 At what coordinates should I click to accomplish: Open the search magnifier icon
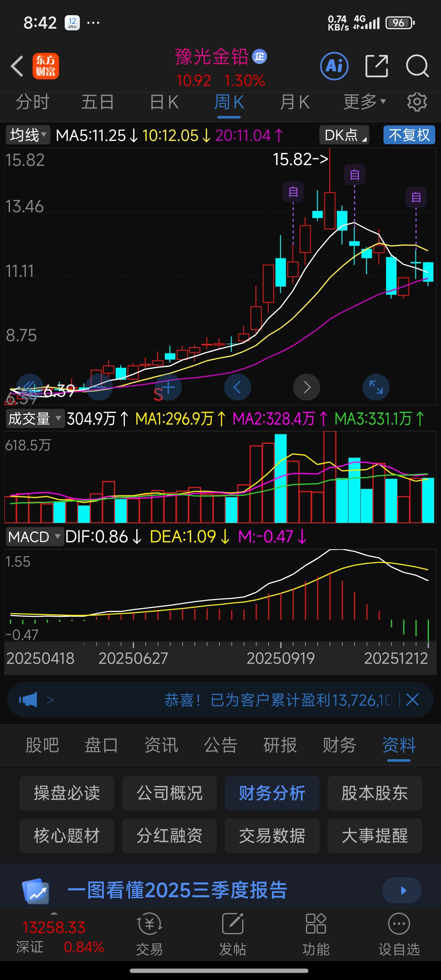417,66
